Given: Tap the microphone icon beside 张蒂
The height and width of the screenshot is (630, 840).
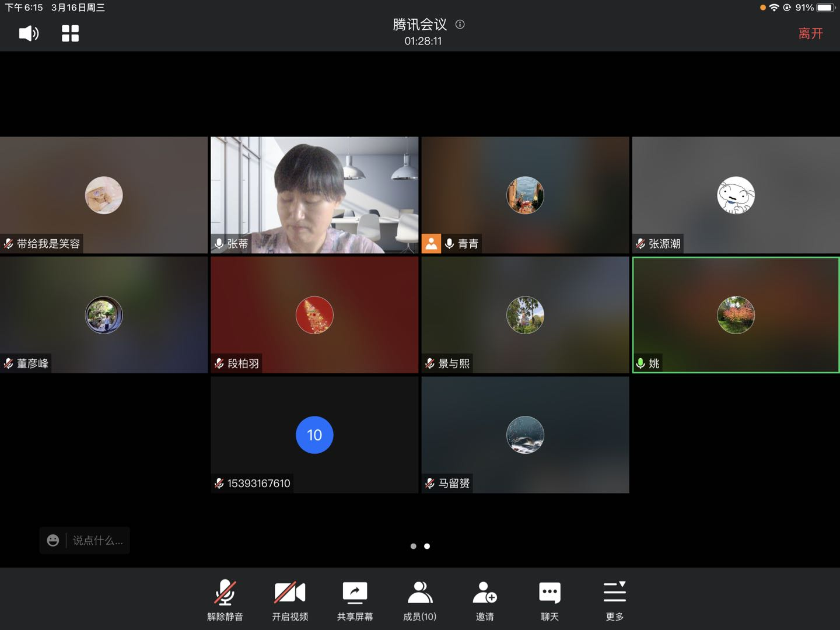Looking at the screenshot, I should (219, 244).
